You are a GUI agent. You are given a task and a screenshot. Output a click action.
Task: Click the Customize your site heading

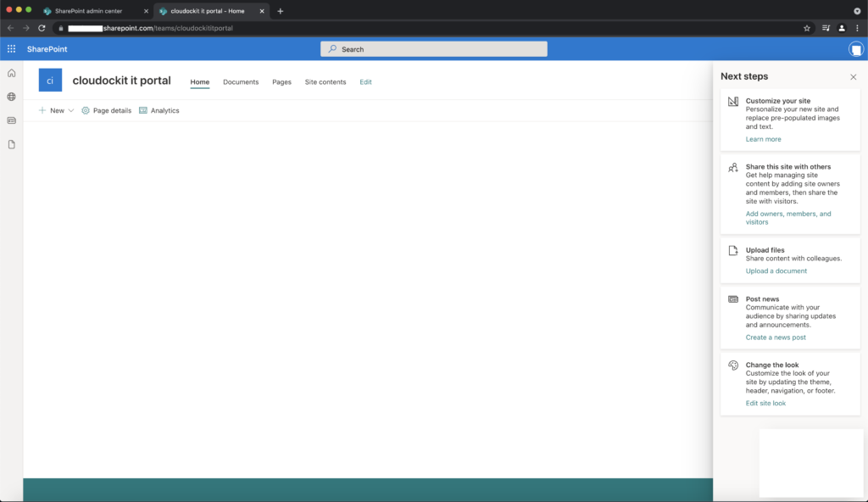(x=778, y=101)
